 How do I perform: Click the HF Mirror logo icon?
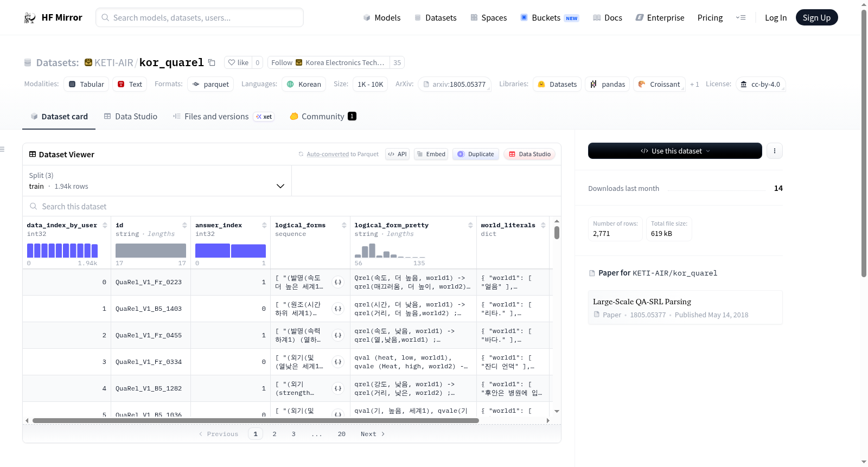click(x=30, y=18)
